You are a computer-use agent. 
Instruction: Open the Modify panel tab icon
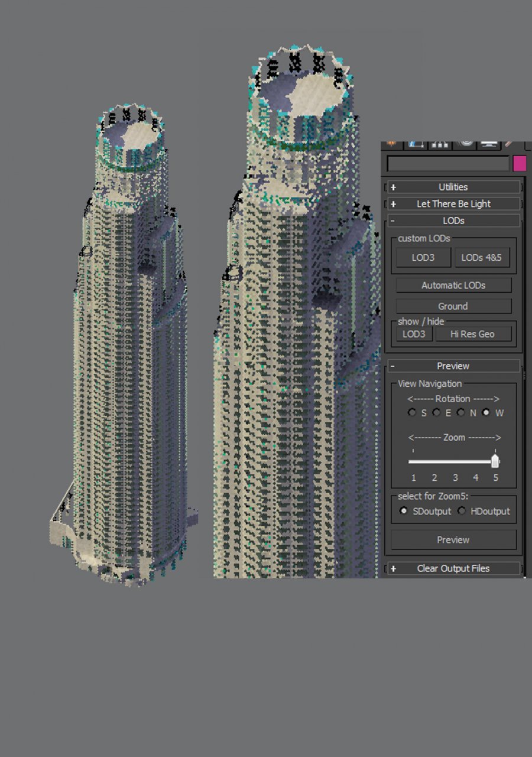[416, 144]
